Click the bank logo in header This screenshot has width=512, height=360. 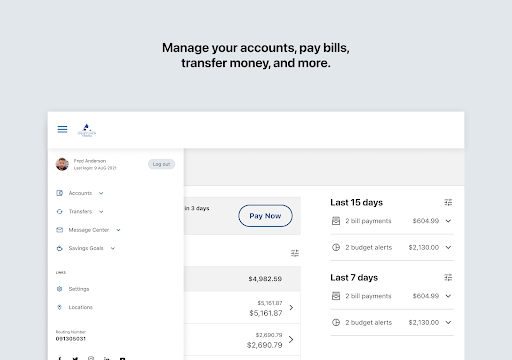click(x=87, y=130)
